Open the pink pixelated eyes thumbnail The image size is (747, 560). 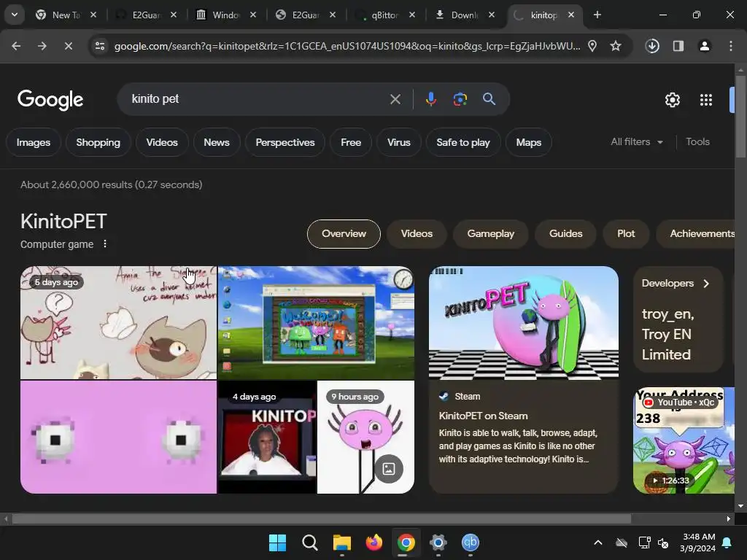118,437
